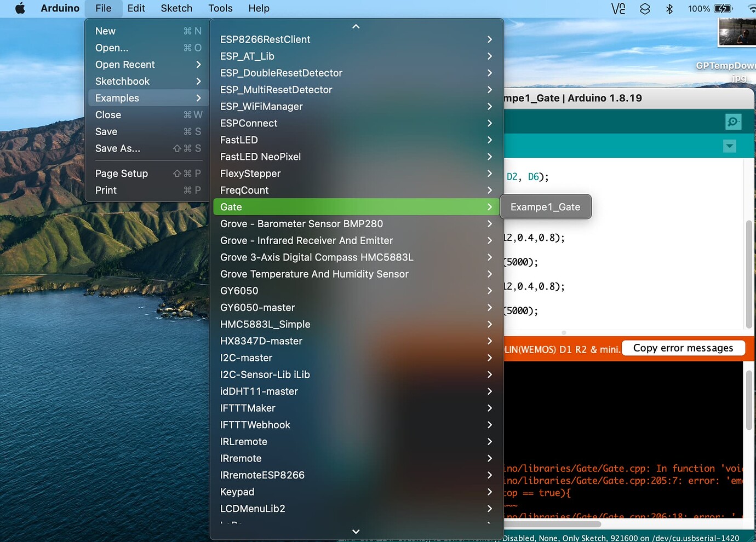This screenshot has width=756, height=542.
Task: Open the Serial Monitor
Action: tap(733, 122)
